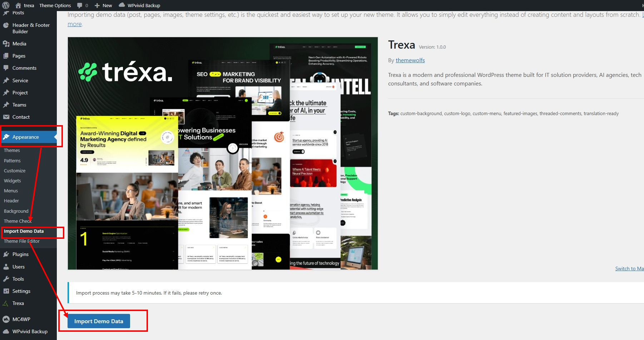Click the WPvivid Backup cloud icon in admin bar

point(122,5)
